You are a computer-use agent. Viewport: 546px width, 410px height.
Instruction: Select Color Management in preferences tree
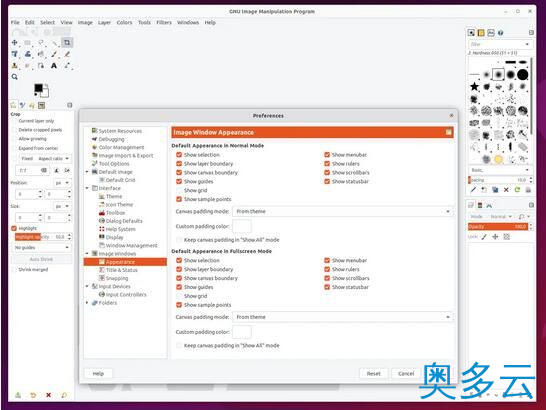click(x=121, y=147)
